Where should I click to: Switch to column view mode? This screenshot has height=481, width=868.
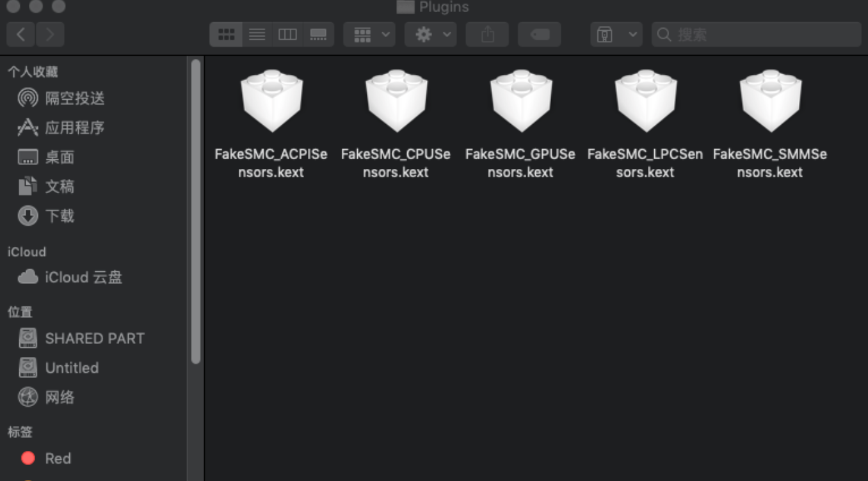click(287, 35)
